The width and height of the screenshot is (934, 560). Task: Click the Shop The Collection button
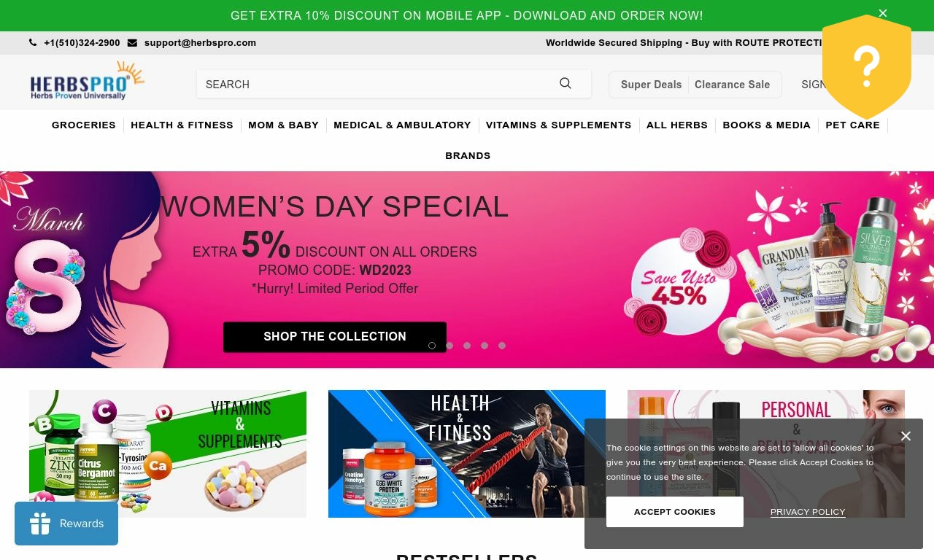(335, 337)
